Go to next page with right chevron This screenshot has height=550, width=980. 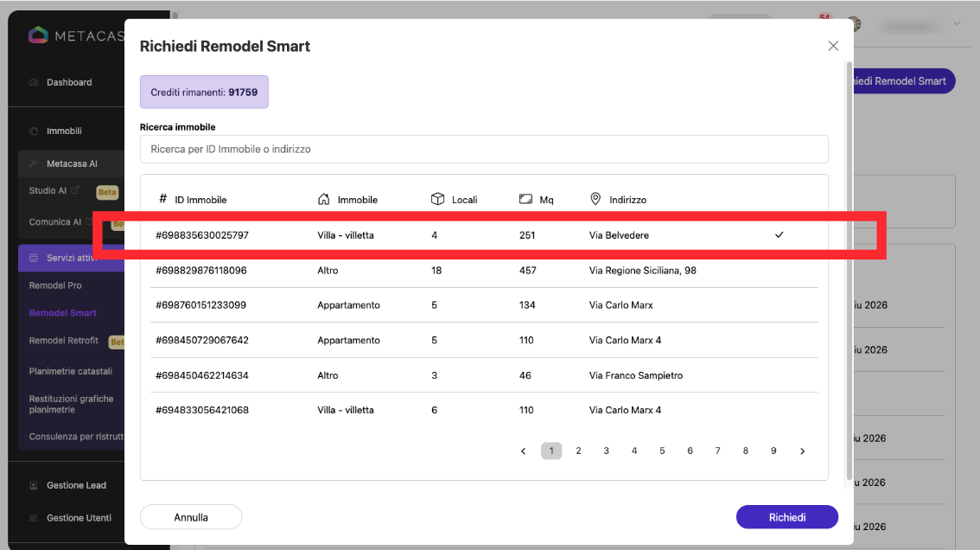coord(803,451)
